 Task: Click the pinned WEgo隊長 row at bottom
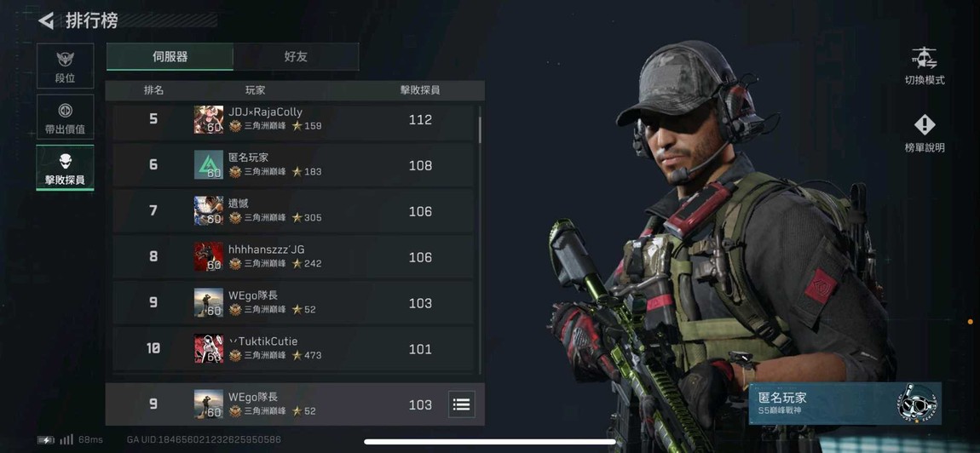point(295,404)
